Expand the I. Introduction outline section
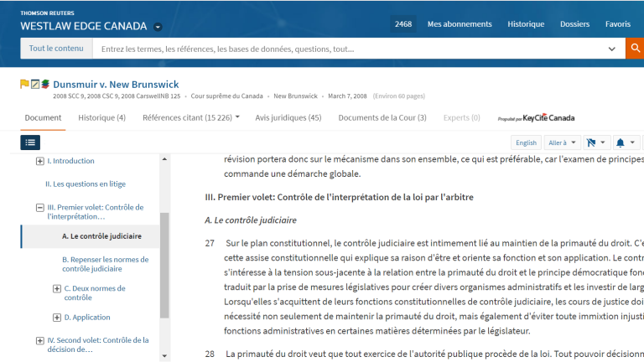644x362 pixels. [x=40, y=161]
